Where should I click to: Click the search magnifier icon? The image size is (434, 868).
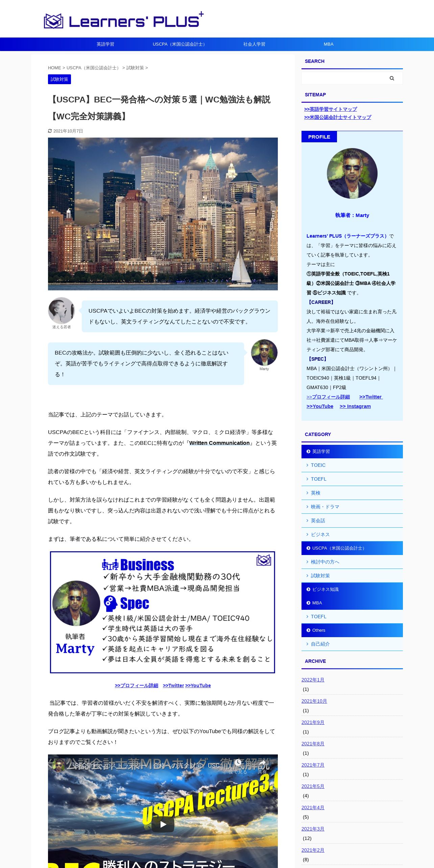[392, 78]
